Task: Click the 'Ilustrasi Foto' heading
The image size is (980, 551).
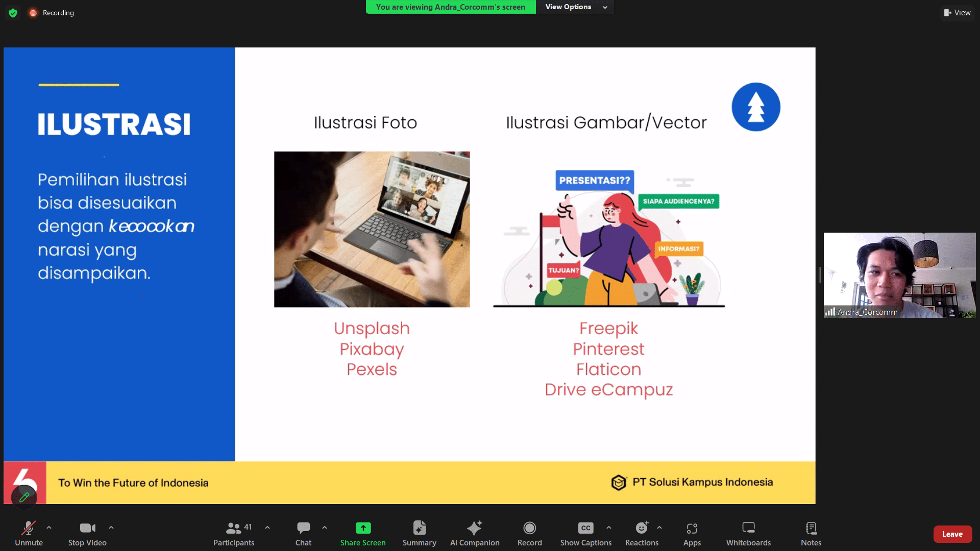Action: [x=365, y=122]
